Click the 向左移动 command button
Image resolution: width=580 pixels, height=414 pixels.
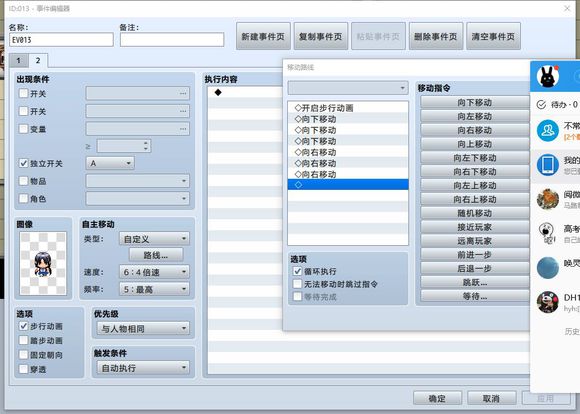coord(475,116)
